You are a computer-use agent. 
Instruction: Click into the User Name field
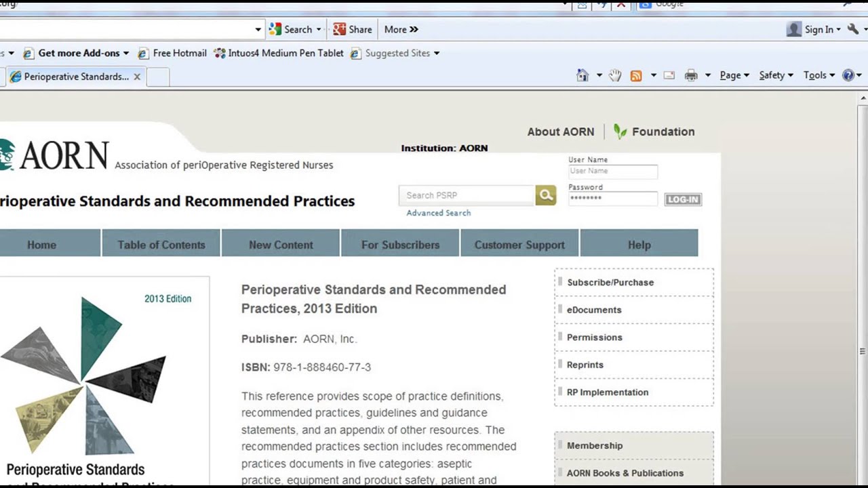(613, 171)
